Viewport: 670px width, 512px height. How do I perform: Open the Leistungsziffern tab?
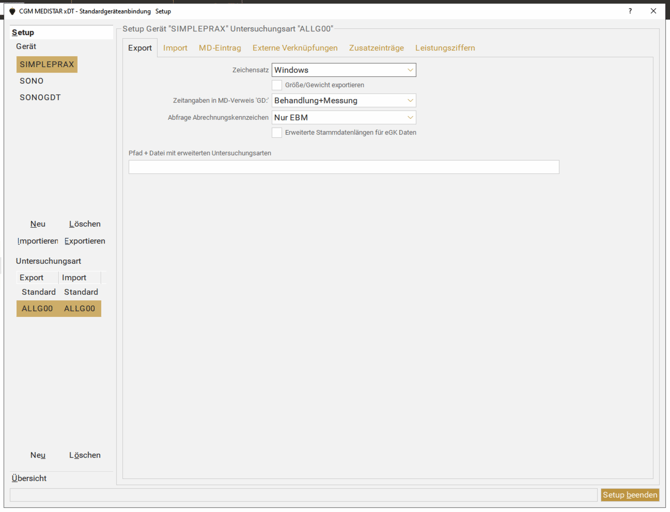(445, 48)
